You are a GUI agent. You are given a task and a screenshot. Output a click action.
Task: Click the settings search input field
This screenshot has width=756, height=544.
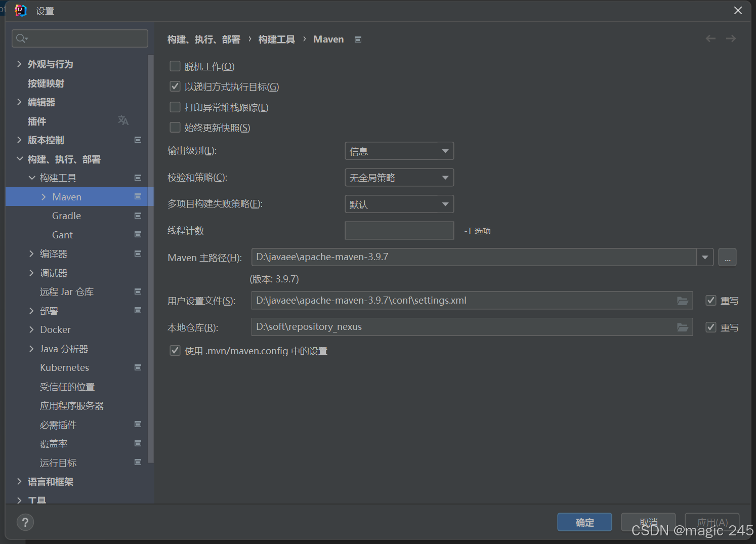click(80, 38)
